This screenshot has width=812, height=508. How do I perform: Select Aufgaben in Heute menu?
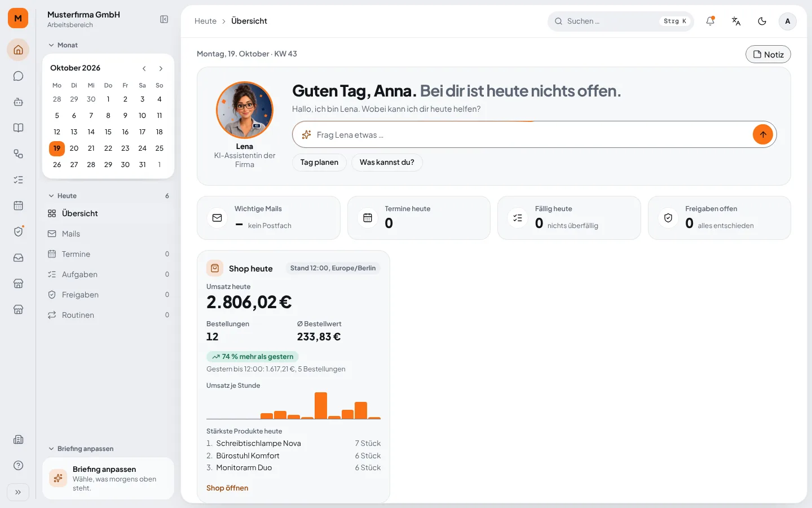pyautogui.click(x=108, y=274)
